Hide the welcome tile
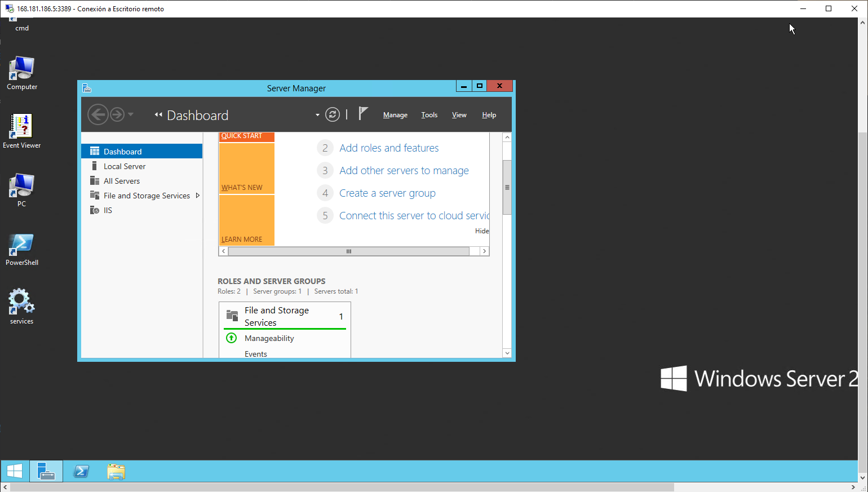 pos(482,231)
